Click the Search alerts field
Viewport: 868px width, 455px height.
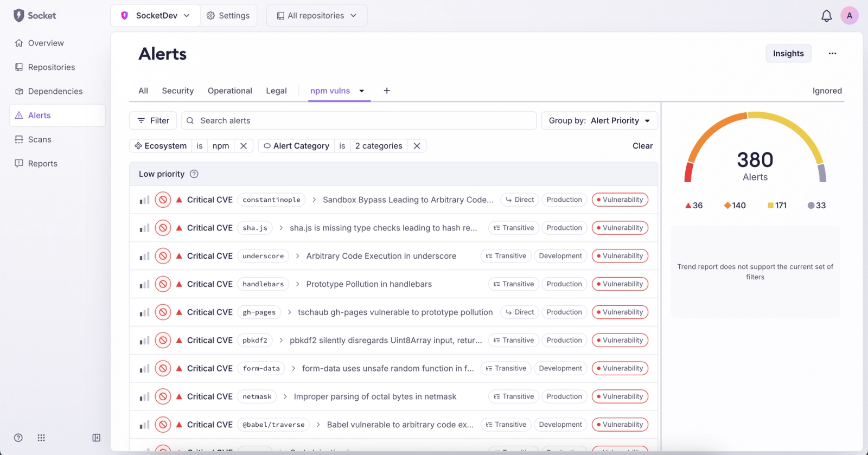359,120
